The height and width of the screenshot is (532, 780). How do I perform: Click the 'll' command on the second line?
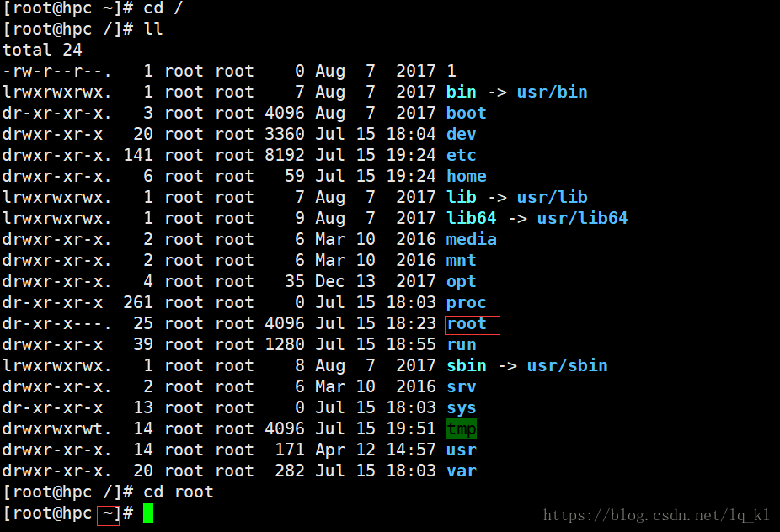point(153,29)
